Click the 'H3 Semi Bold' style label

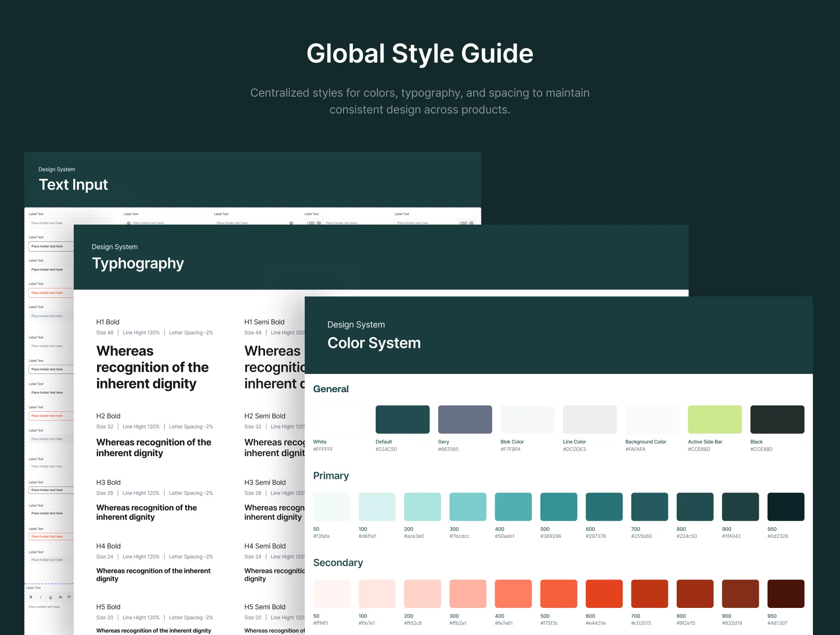click(x=265, y=482)
